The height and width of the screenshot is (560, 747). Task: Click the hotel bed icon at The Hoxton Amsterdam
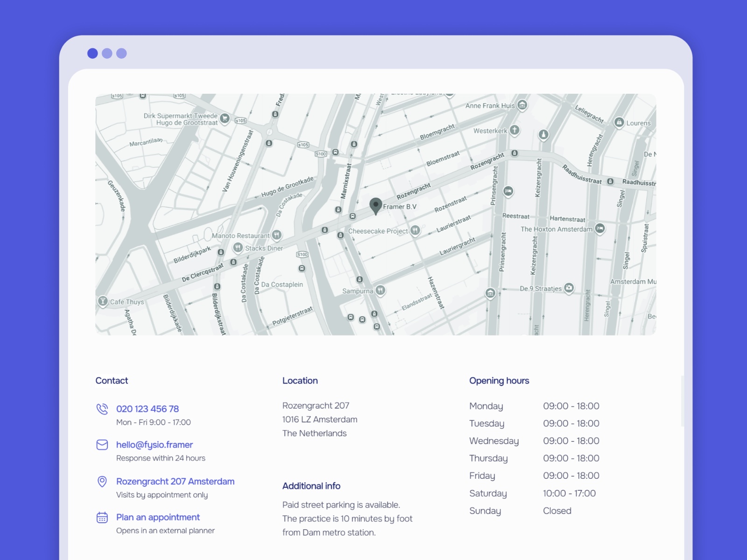point(600,229)
